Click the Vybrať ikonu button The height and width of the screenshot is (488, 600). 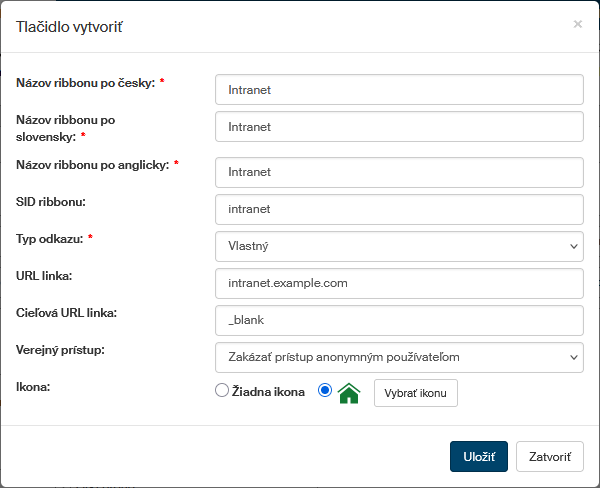[415, 393]
